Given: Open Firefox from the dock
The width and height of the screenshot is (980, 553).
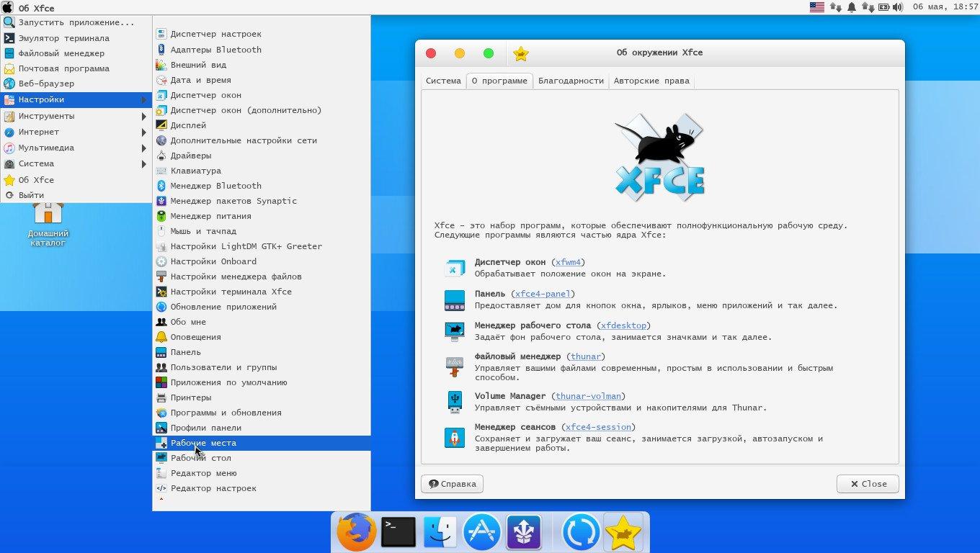Looking at the screenshot, I should [357, 532].
